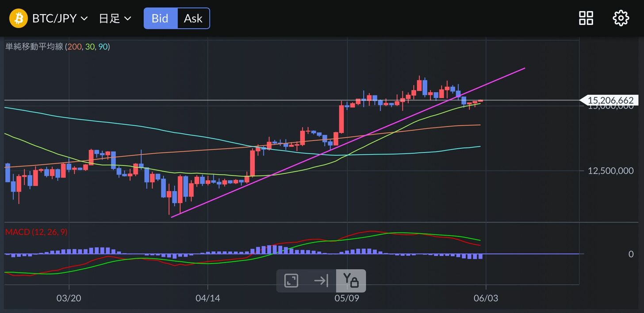
Task: Tap the 03/20 date on the time axis
Action: [69, 298]
